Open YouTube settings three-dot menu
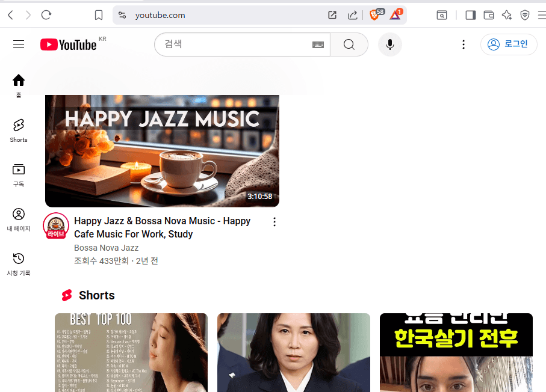This screenshot has width=546, height=392. [x=464, y=44]
